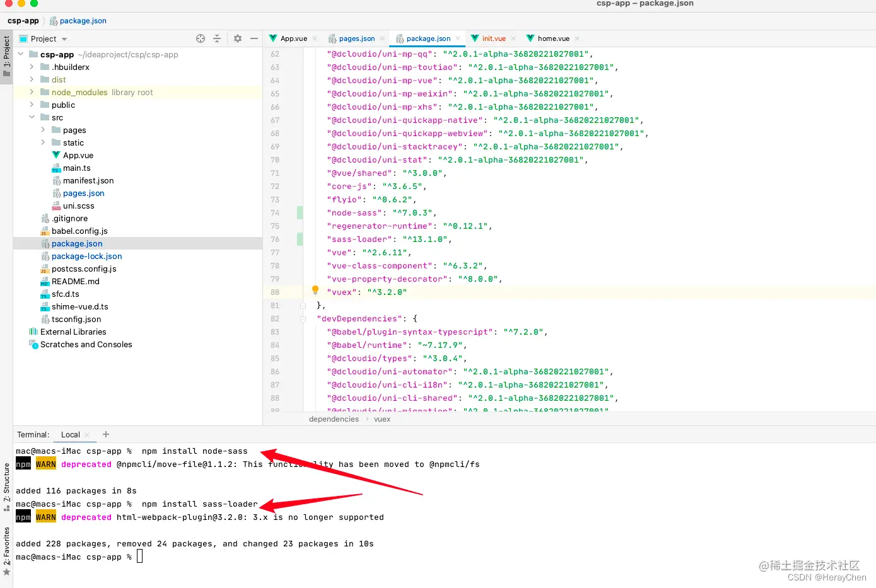Open the 2: Favorites tool window

coord(6,551)
